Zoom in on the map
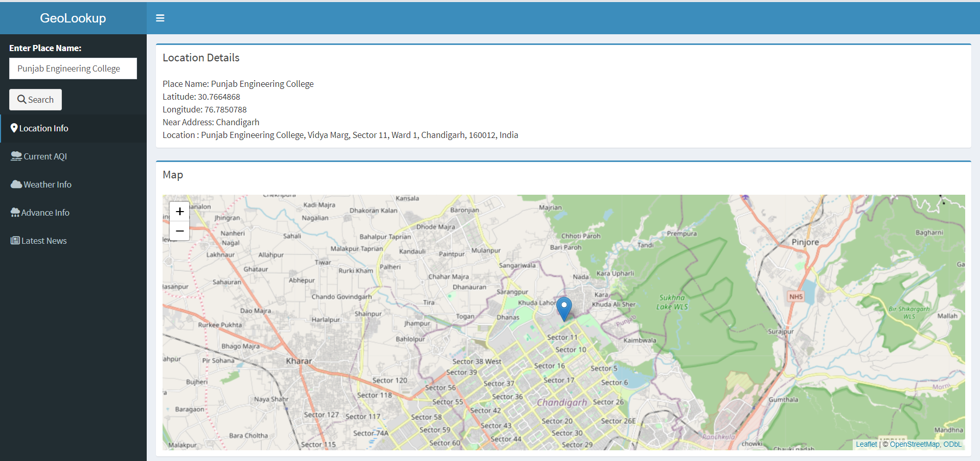Screen dimensions: 980x461 tap(179, 211)
